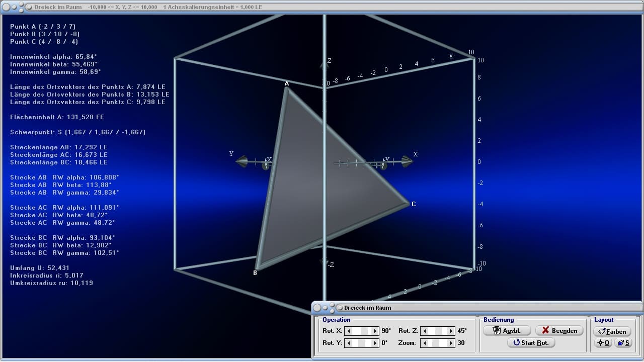
Task: Click "Umkreisradius ru: 10,119" text
Action: coord(51,283)
